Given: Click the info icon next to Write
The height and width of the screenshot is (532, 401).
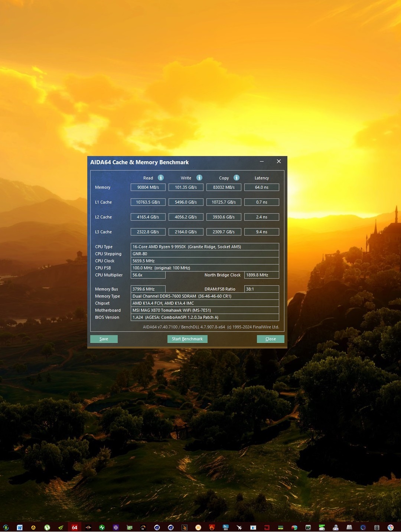Looking at the screenshot, I should (199, 178).
